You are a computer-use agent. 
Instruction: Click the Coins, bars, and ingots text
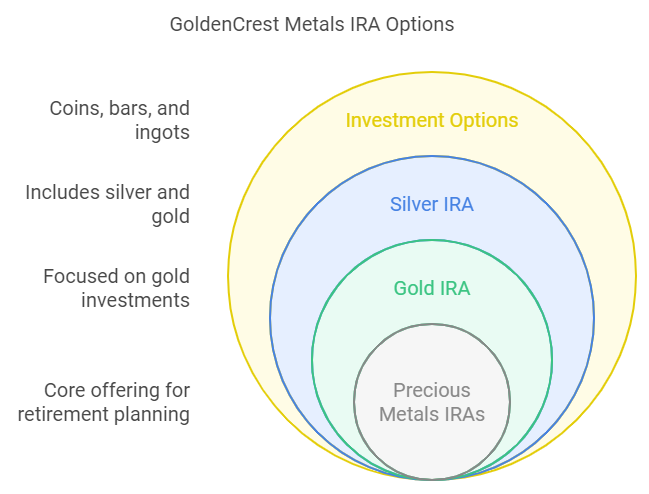click(x=120, y=120)
